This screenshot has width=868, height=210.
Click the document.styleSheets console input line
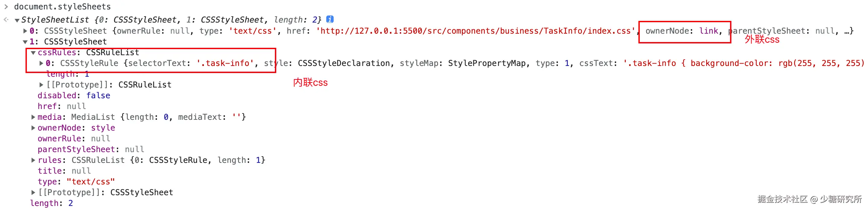[x=62, y=7]
